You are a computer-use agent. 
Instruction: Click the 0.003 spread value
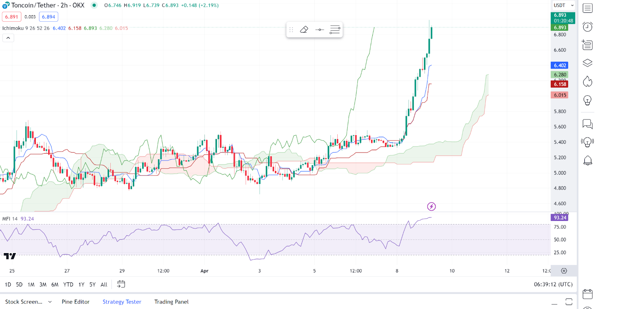(x=30, y=17)
